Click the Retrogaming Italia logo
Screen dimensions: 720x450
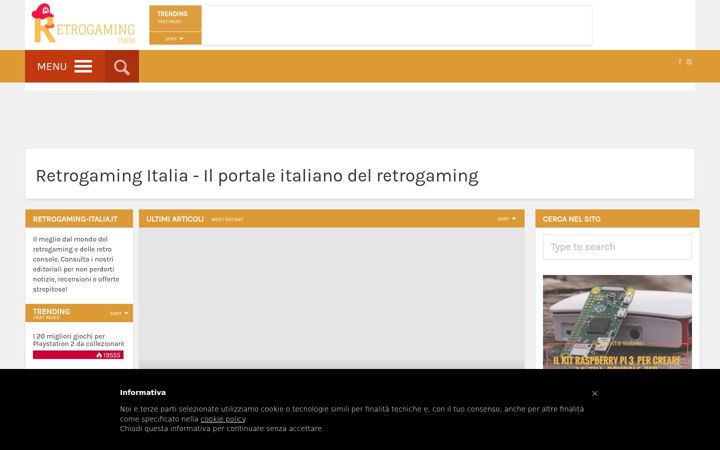(83, 23)
